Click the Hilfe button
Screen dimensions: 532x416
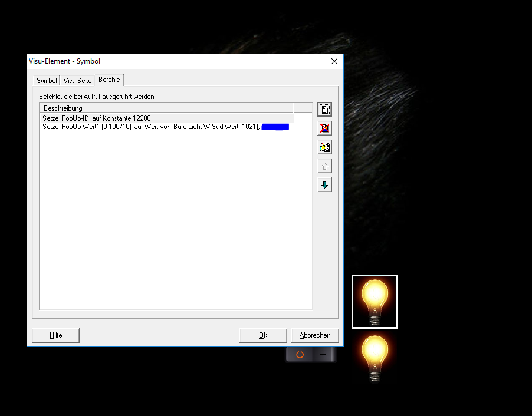tap(55, 335)
